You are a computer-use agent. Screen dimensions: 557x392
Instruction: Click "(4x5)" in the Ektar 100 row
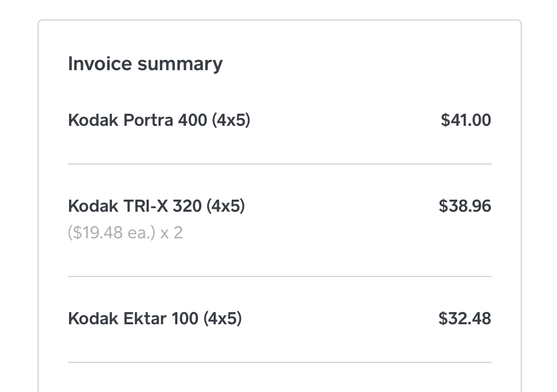pyautogui.click(x=222, y=318)
